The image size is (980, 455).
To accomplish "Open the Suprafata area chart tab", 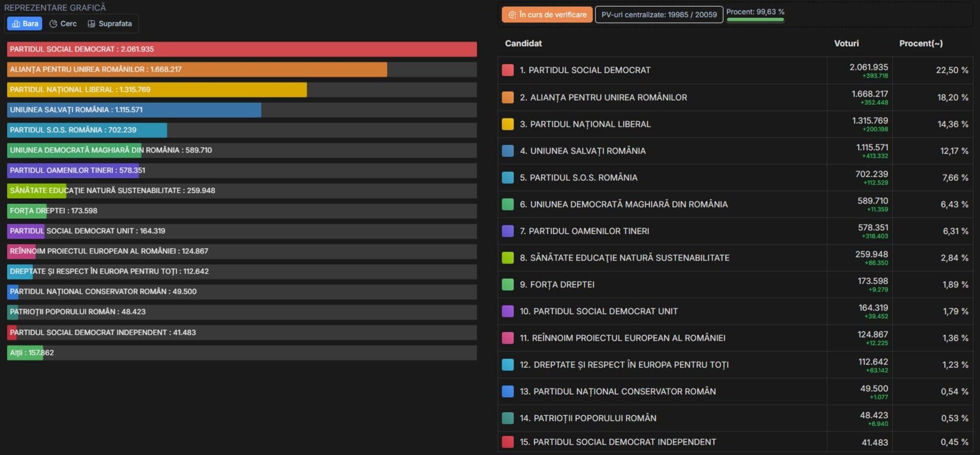I will 110,23.
